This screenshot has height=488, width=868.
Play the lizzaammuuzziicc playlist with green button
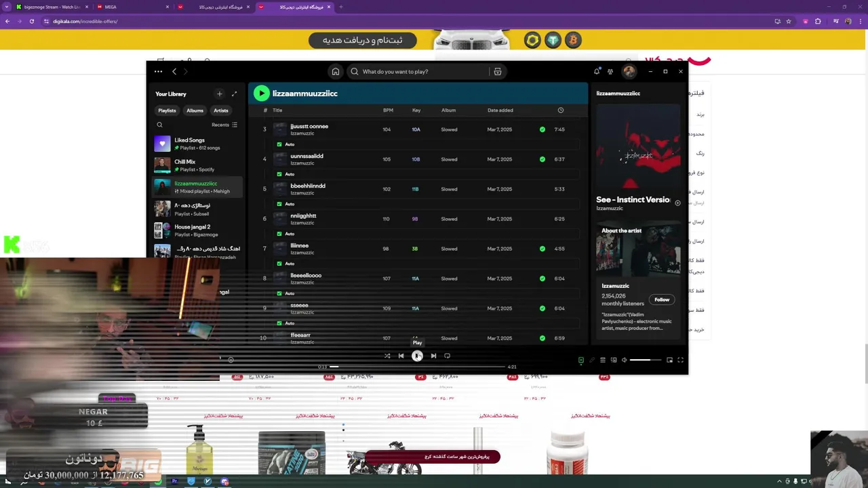[261, 94]
